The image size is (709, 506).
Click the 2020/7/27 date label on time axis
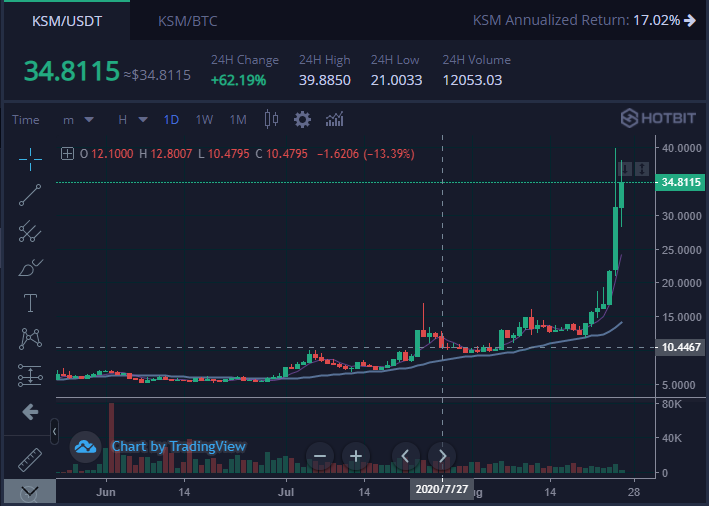tap(442, 489)
